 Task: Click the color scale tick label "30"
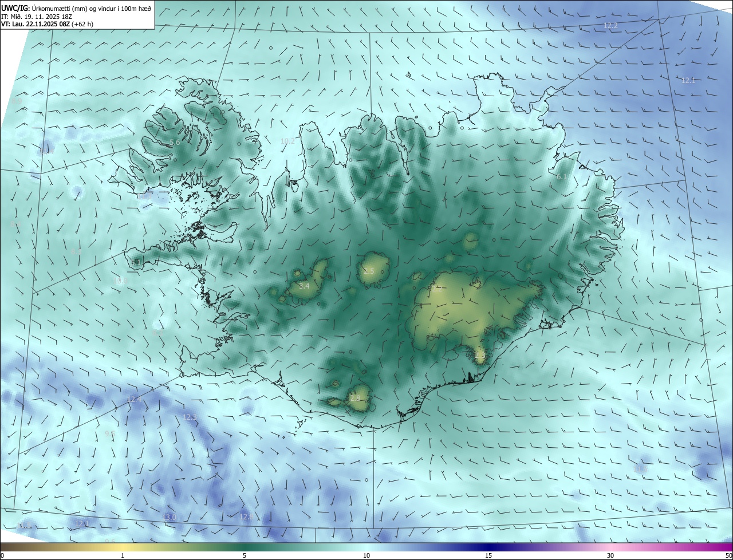610,555
